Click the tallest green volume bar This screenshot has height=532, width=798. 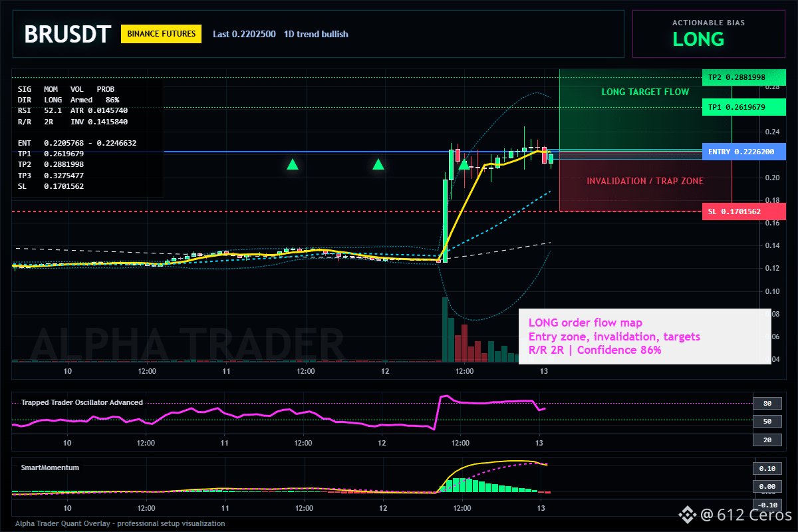[x=445, y=330]
